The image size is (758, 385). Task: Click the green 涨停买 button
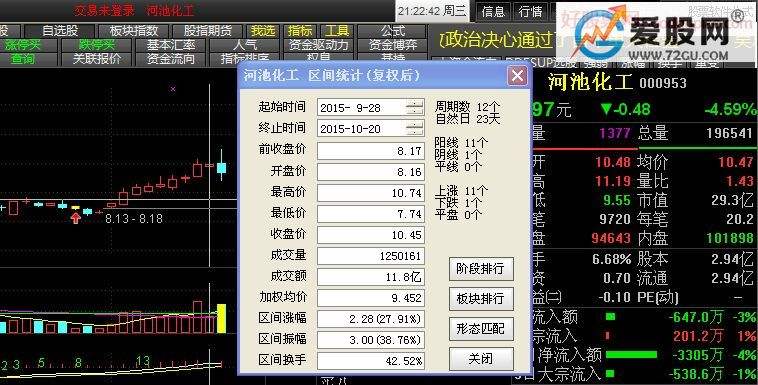[23, 45]
